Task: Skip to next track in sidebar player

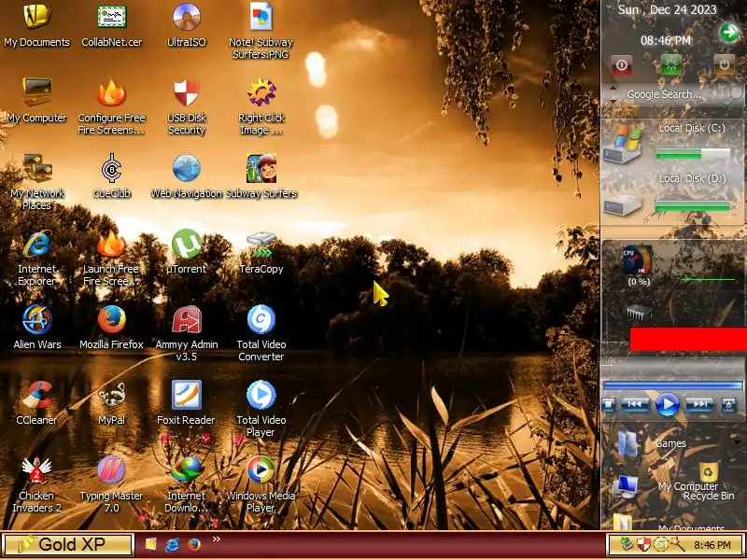Action: tap(699, 405)
